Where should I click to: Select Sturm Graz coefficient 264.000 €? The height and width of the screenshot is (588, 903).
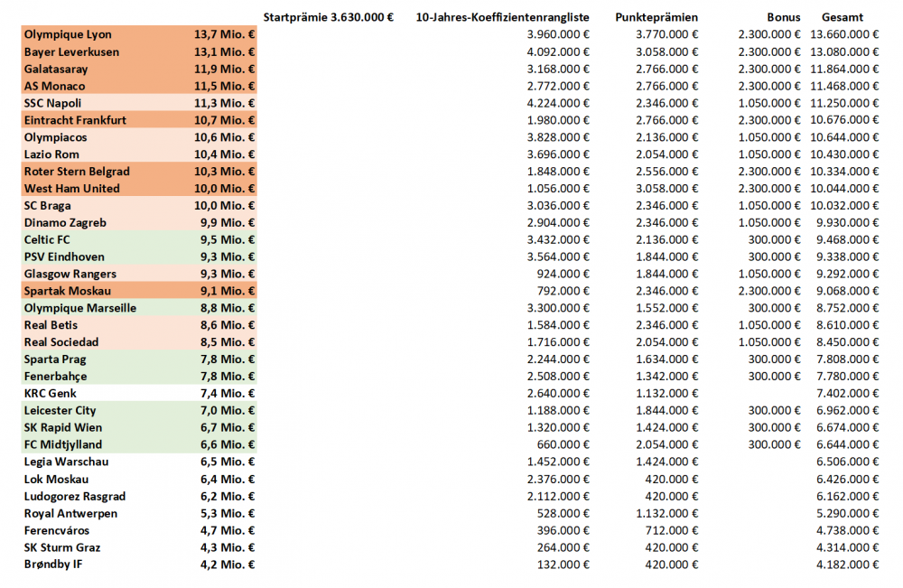(563, 547)
